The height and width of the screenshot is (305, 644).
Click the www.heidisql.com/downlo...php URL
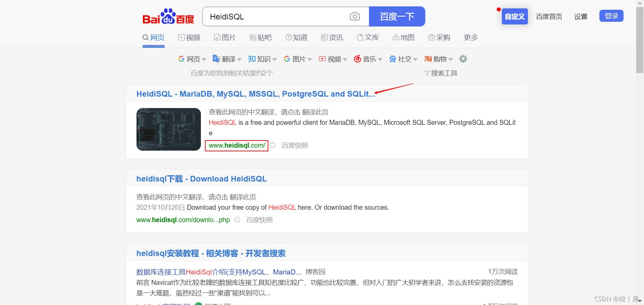point(183,220)
